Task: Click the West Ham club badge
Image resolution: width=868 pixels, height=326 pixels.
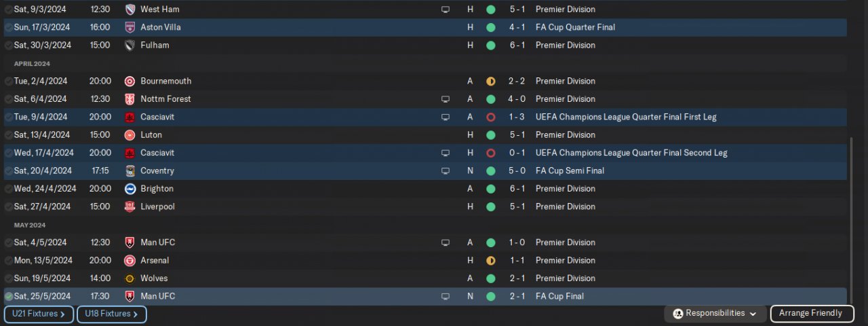Action: [x=130, y=10]
